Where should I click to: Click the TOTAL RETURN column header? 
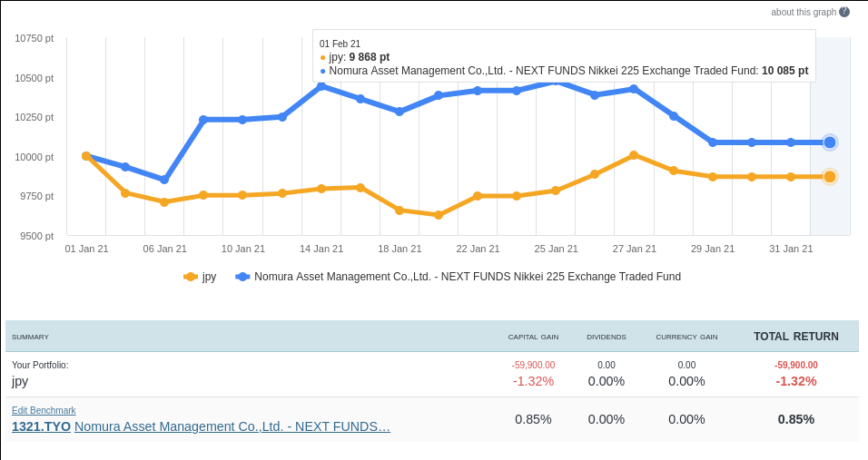coord(795,337)
